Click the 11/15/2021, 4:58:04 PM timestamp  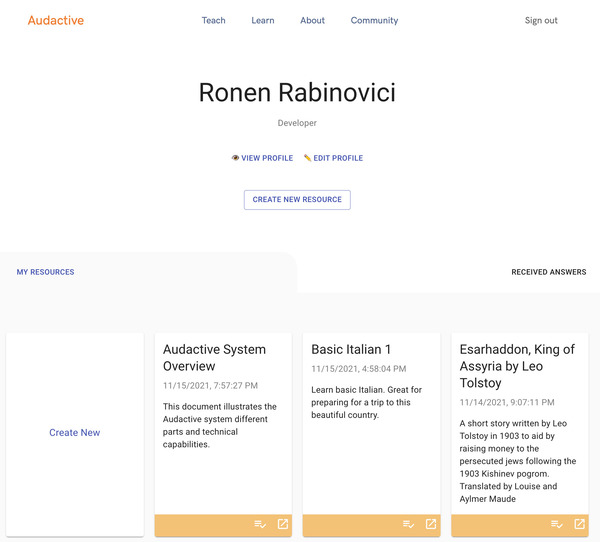point(359,369)
